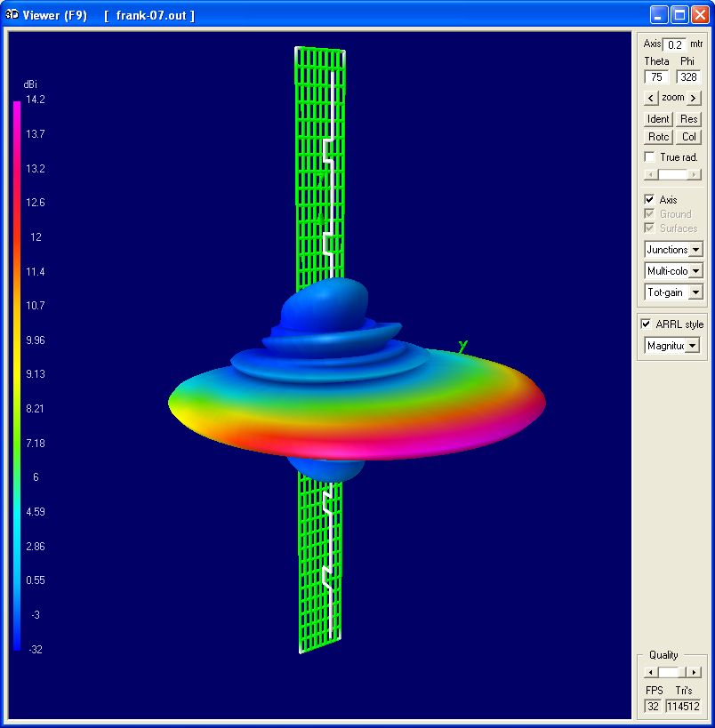This screenshot has height=728, width=715.
Task: Click the Theta angle input field
Action: coord(656,77)
